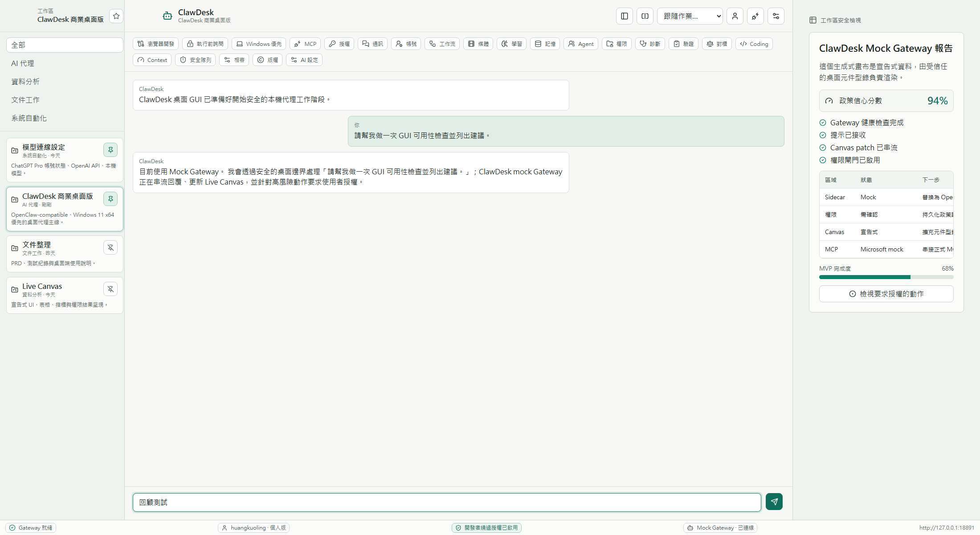Open the user account icon in header
The image size is (980, 535).
(735, 16)
